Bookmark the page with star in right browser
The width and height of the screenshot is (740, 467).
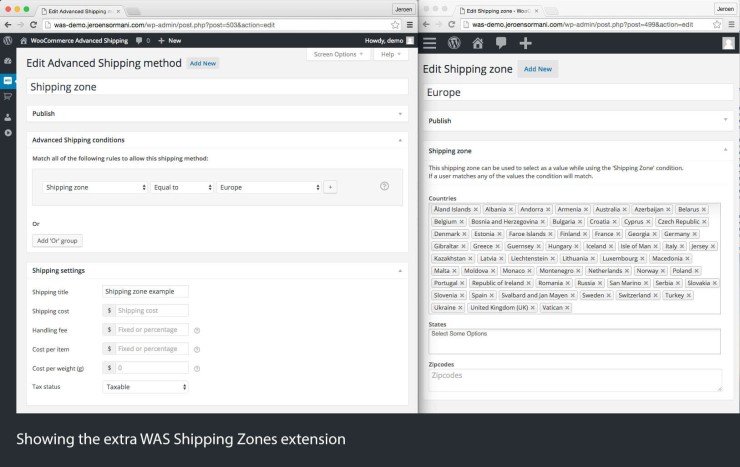coord(717,25)
